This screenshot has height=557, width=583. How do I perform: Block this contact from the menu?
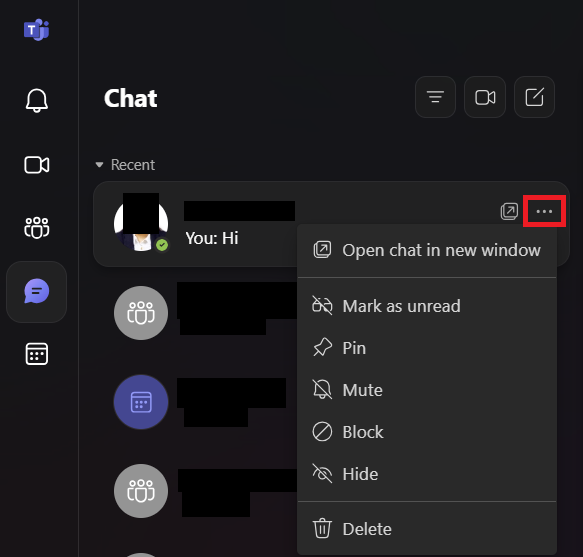coord(427,432)
